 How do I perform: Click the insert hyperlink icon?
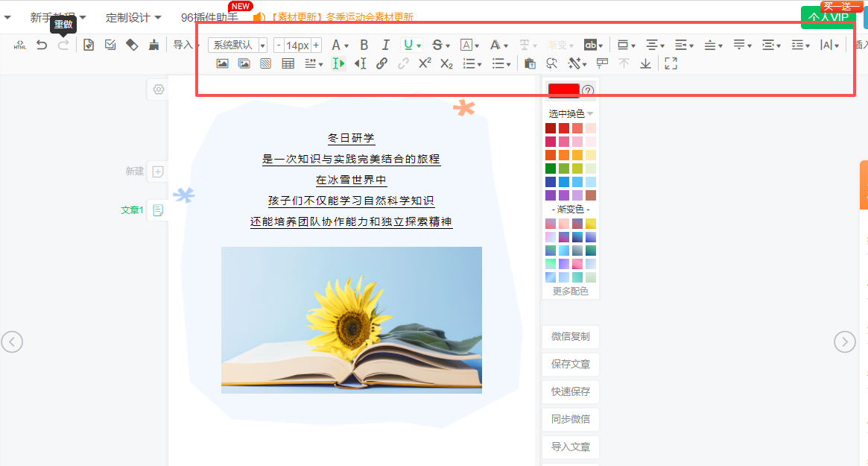point(381,64)
